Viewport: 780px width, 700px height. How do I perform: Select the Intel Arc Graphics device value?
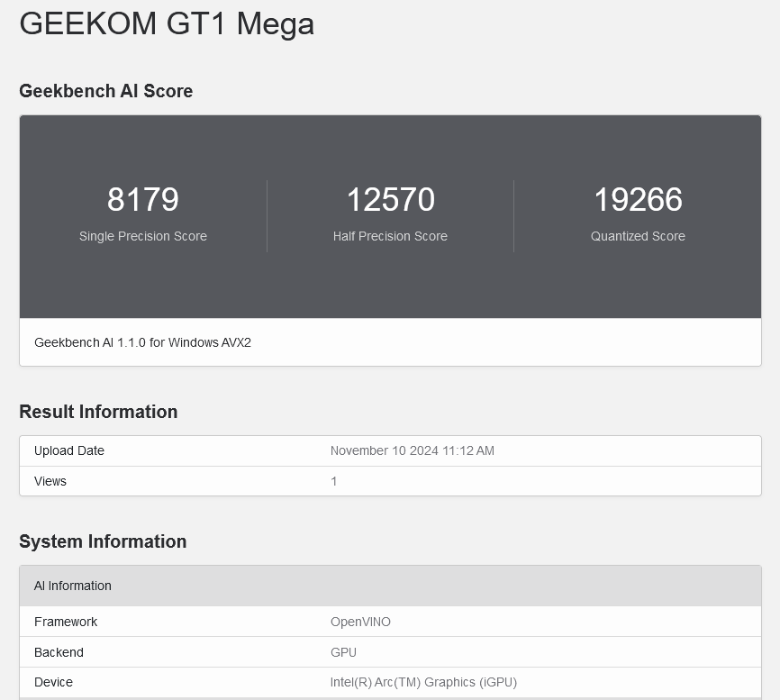(x=424, y=682)
